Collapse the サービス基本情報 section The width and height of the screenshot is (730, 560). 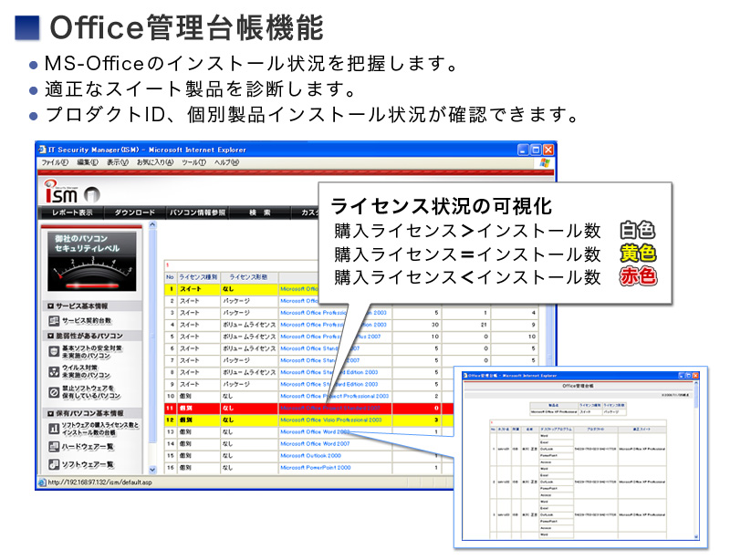click(x=51, y=306)
